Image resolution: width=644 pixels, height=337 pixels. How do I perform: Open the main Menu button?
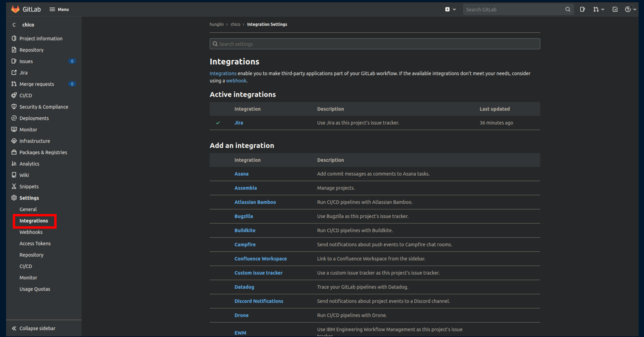point(59,9)
